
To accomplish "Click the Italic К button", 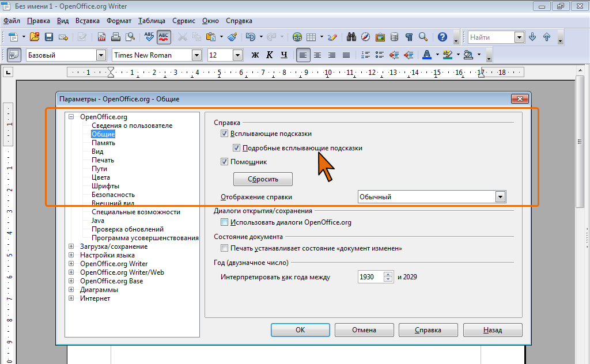I will click(270, 55).
